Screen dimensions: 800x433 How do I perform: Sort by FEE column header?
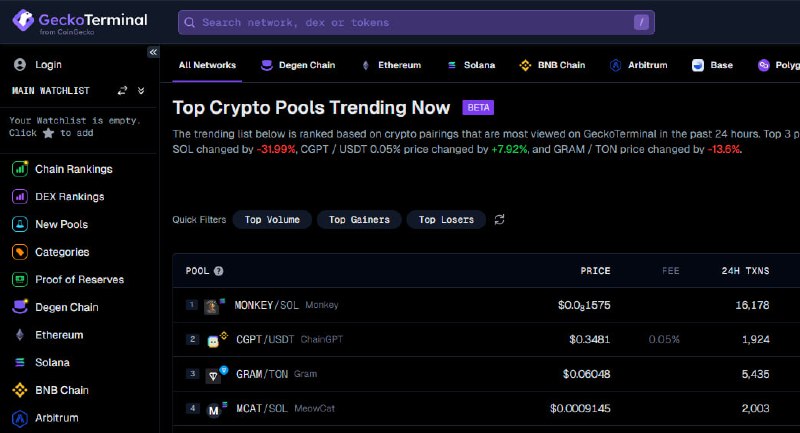pos(670,271)
